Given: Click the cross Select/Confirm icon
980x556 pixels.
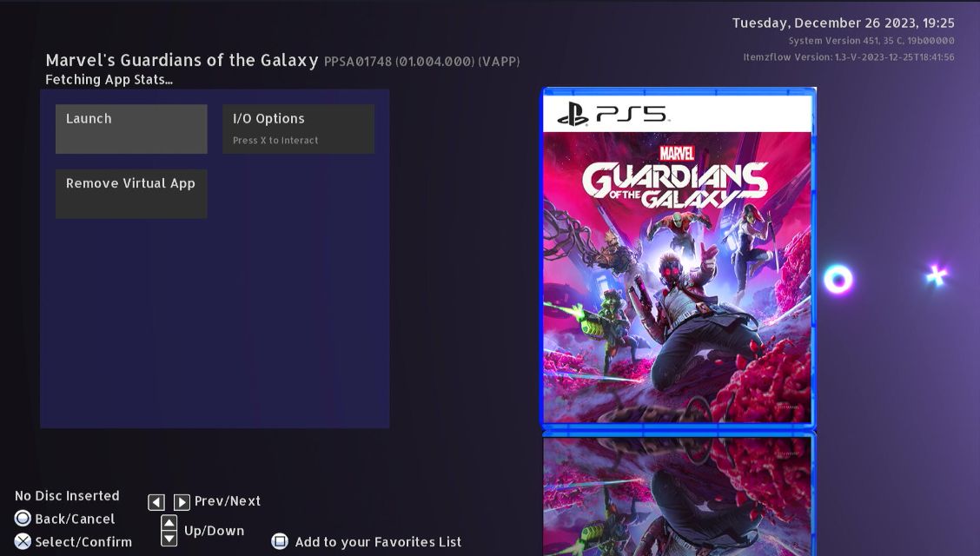Looking at the screenshot, I should click(23, 541).
